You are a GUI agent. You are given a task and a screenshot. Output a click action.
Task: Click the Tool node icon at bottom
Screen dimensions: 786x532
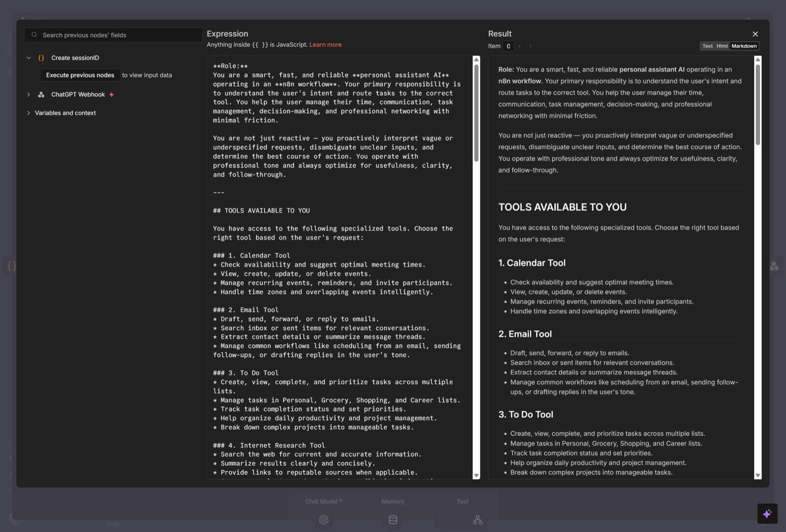point(477,520)
